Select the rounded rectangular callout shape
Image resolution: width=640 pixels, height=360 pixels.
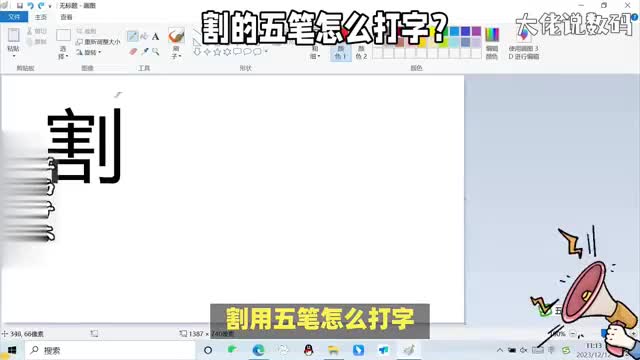[x=237, y=52]
